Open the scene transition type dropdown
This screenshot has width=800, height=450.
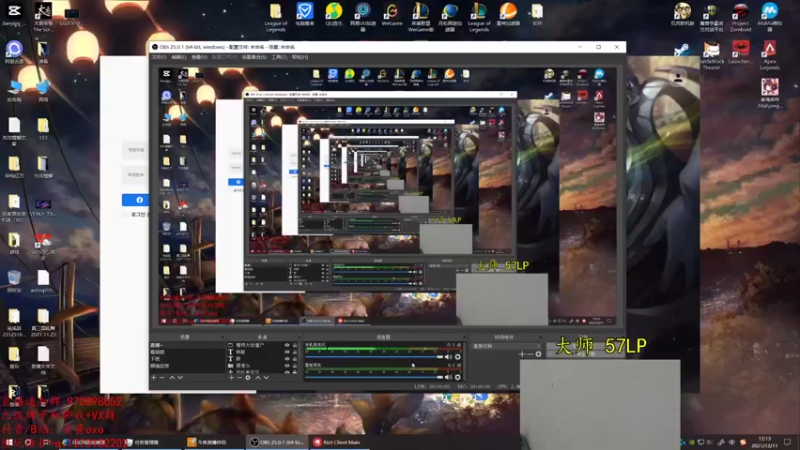point(505,346)
